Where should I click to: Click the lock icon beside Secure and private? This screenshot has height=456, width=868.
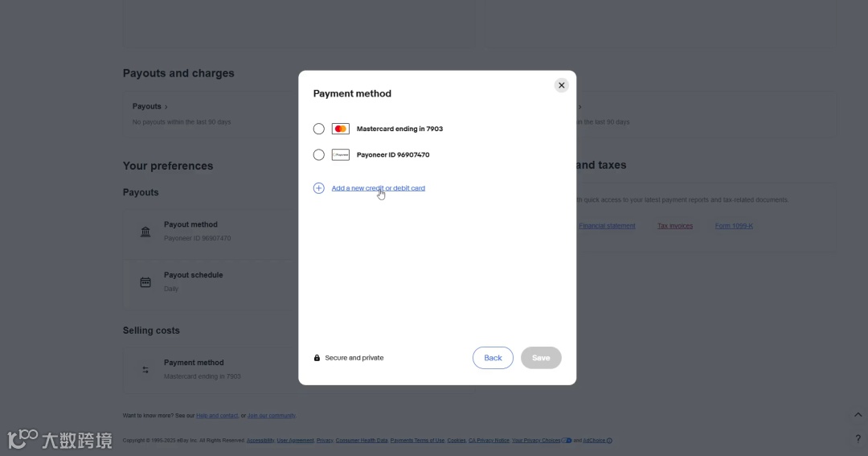click(x=317, y=358)
